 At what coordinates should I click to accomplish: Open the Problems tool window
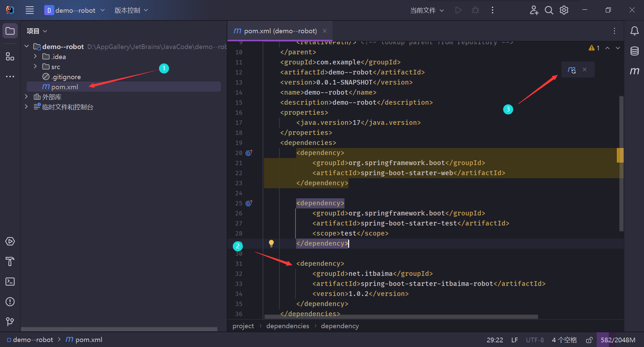click(x=10, y=302)
